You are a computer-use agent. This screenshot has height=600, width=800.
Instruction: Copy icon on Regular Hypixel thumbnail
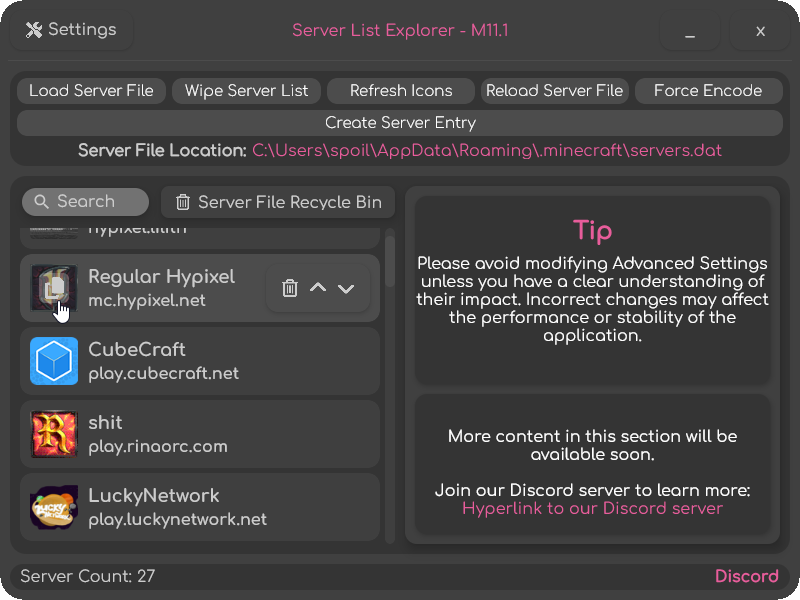click(x=54, y=288)
